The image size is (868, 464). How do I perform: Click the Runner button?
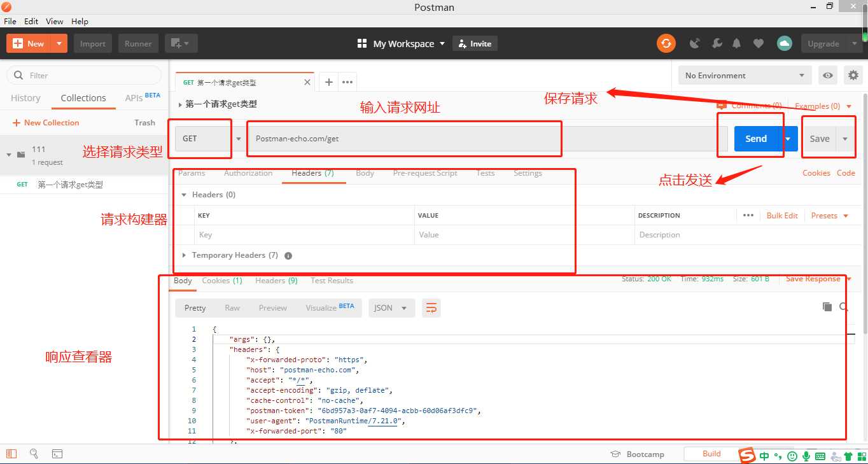(x=138, y=43)
